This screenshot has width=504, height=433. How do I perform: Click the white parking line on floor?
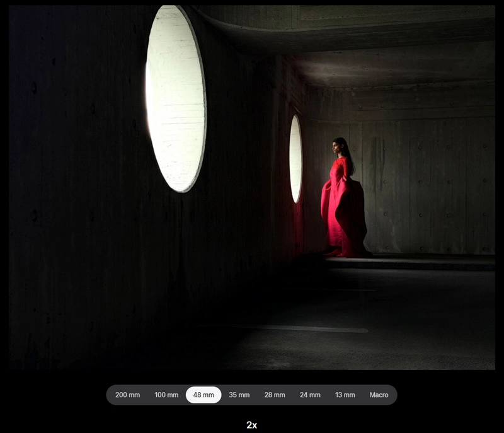click(302, 328)
